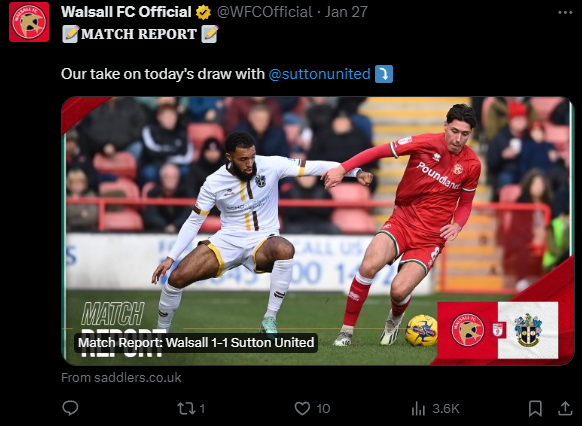
Task: Open the Jan 27 tweet timestamp
Action: pos(346,12)
